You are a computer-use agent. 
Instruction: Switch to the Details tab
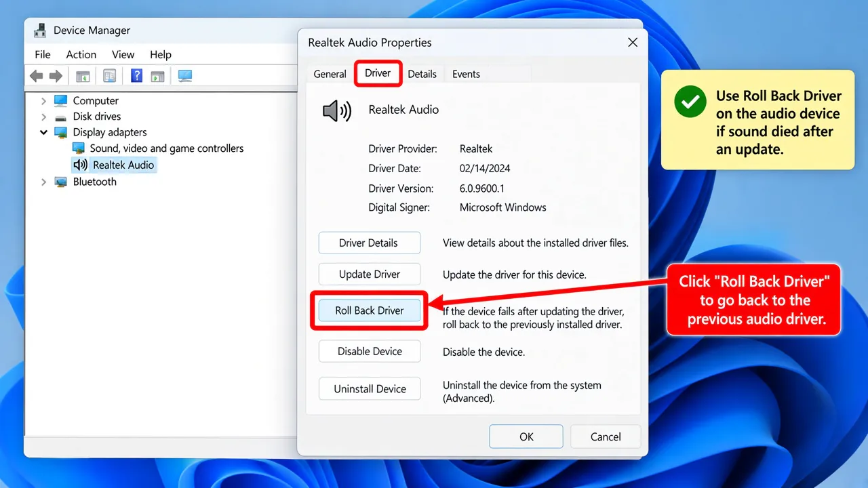click(x=422, y=74)
